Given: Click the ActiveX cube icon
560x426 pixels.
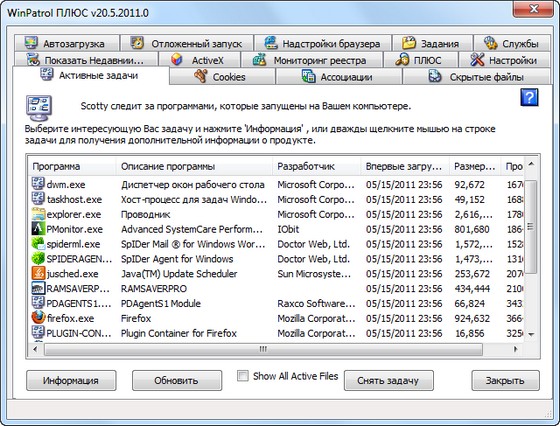Looking at the screenshot, I should coord(176,60).
